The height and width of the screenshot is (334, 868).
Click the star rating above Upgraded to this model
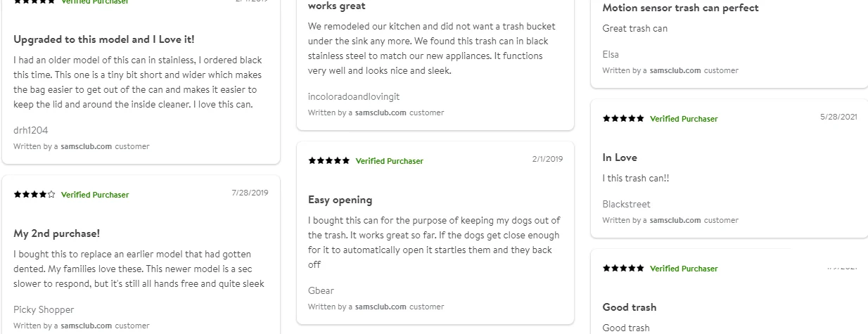pos(34,2)
